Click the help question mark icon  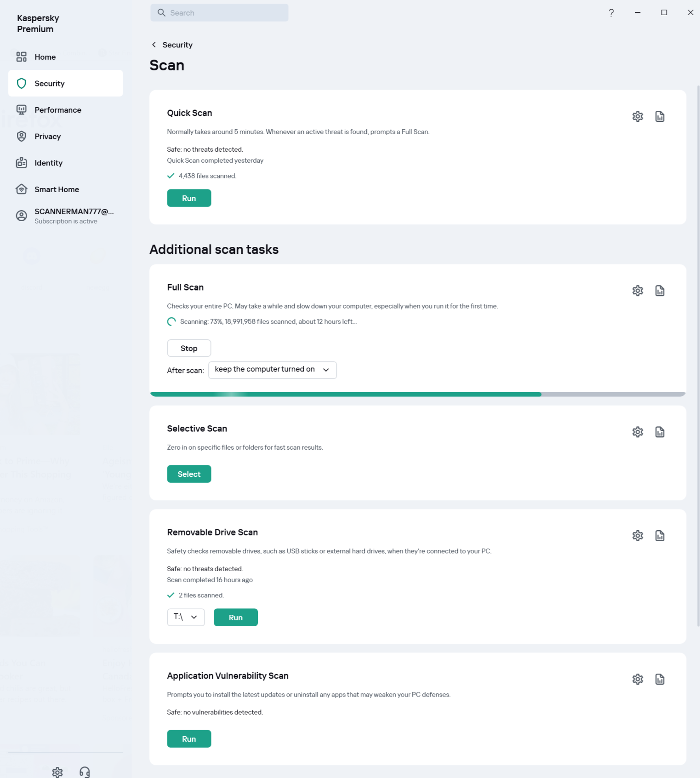click(x=611, y=13)
